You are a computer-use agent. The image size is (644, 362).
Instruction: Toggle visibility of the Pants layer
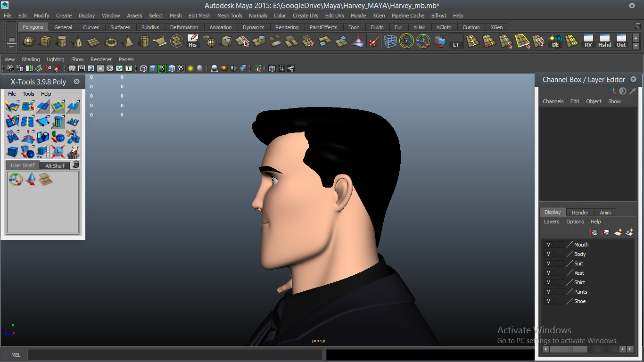coord(548,292)
